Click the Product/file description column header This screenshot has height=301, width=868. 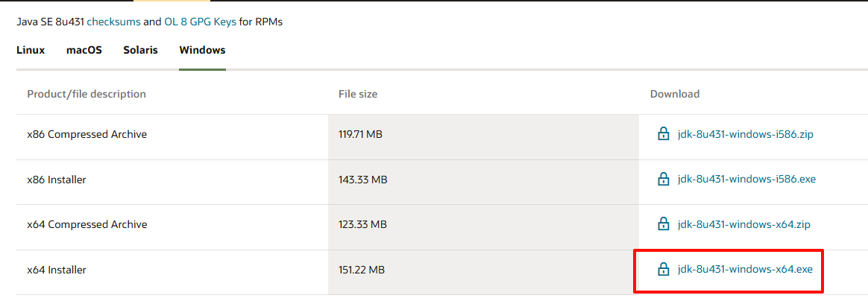(x=87, y=94)
